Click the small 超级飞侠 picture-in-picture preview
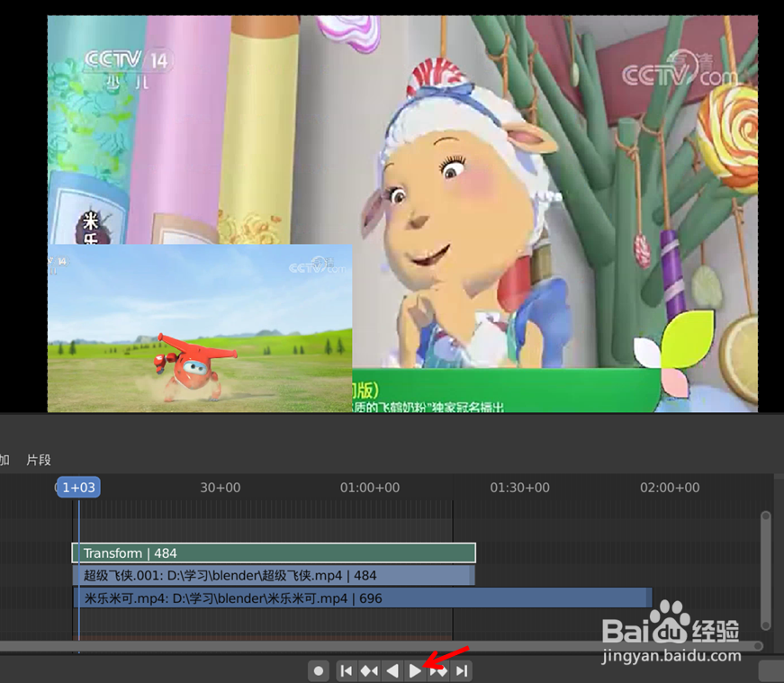784x683 pixels. coord(200,328)
